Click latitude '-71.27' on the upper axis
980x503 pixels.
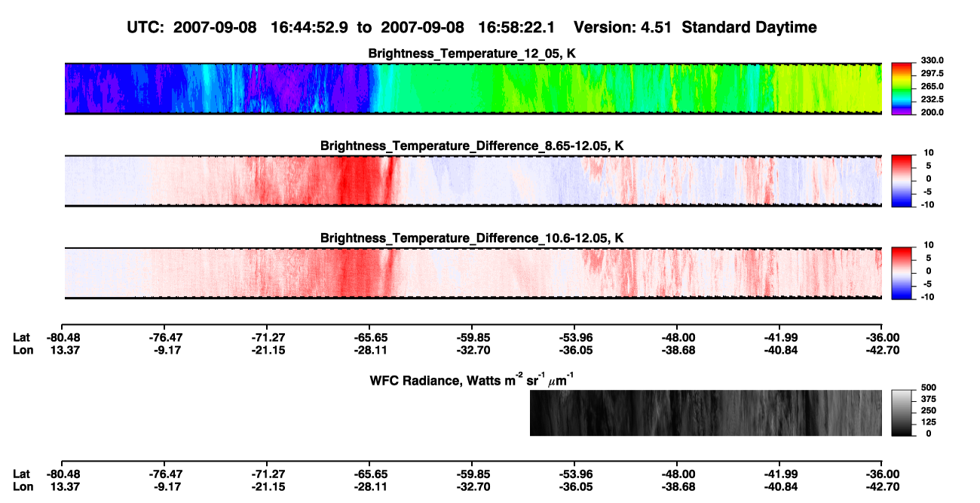267,338
